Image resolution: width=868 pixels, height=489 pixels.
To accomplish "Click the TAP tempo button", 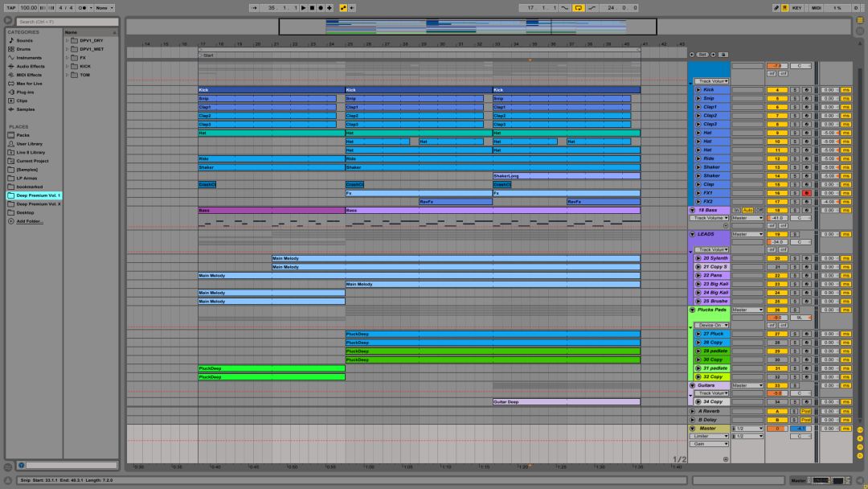I will pyautogui.click(x=11, y=8).
